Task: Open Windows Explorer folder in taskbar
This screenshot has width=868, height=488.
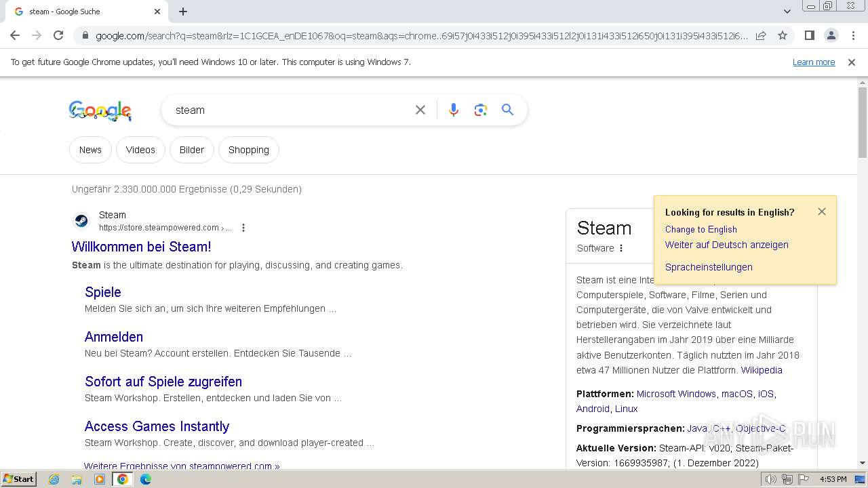Action: tap(77, 479)
